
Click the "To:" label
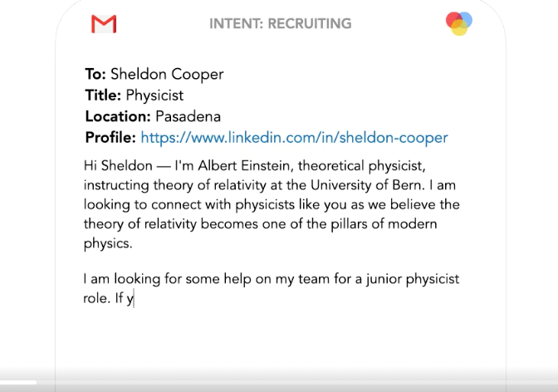(x=95, y=74)
